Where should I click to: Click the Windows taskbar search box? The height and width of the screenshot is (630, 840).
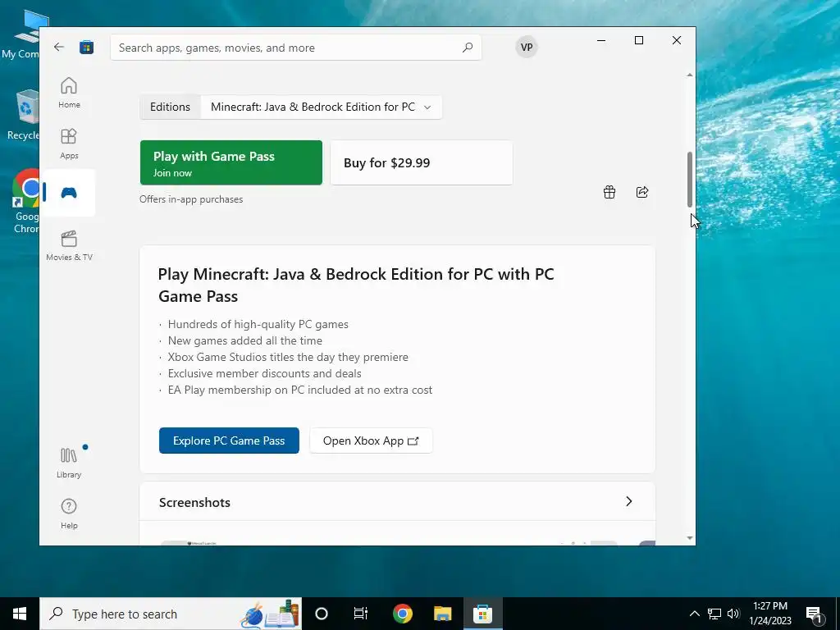171,614
